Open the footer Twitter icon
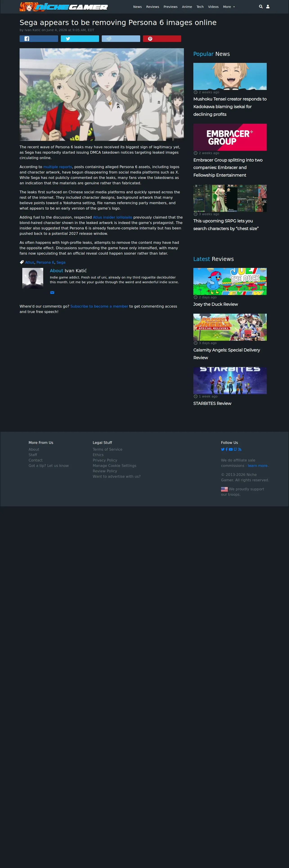This screenshot has height=868, width=289. coord(223,449)
